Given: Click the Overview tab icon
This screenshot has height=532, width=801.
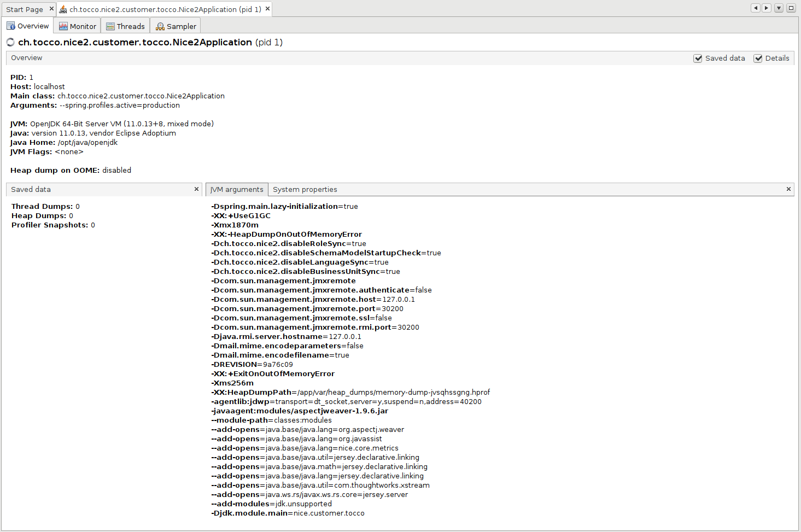Looking at the screenshot, I should point(11,26).
